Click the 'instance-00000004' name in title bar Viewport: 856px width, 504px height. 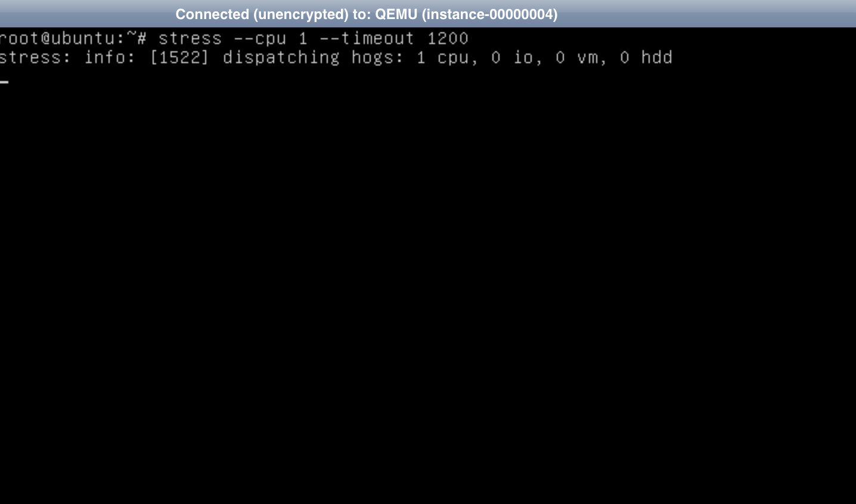pos(489,14)
